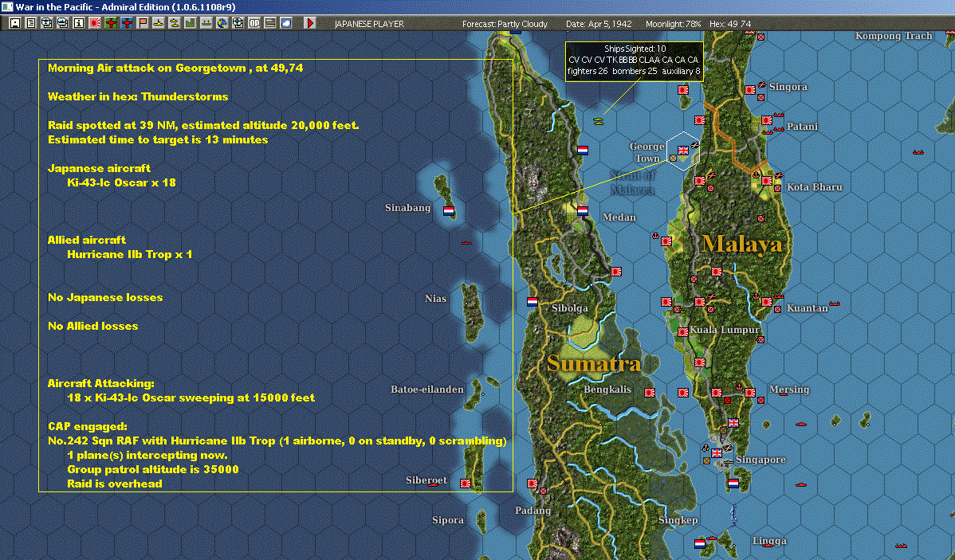Click 'Raid is overhead' line

tap(115, 484)
